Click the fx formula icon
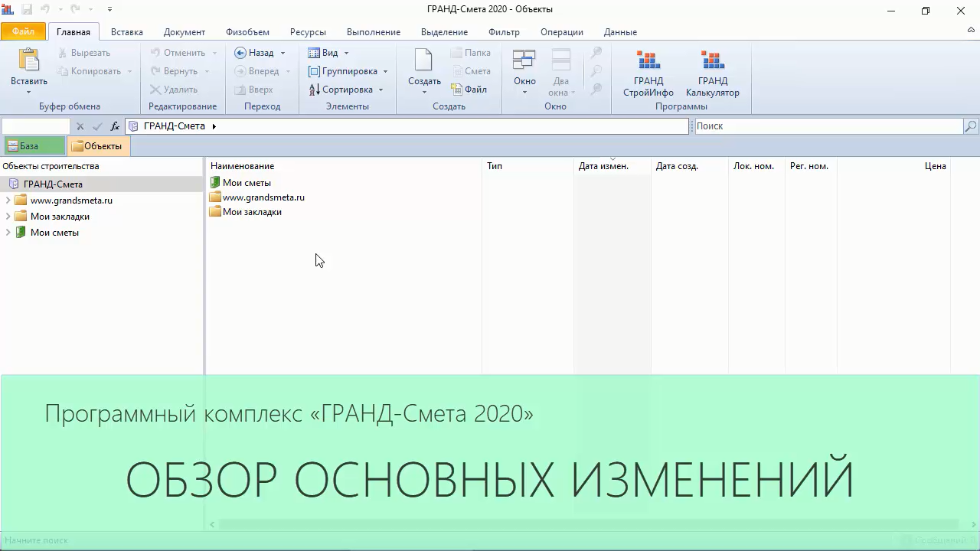The height and width of the screenshot is (551, 980). 115,126
